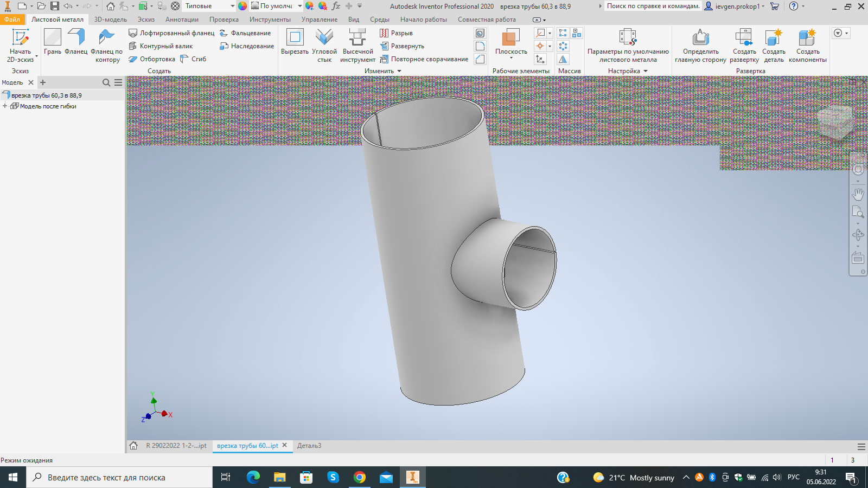Click the ViewCube in the viewport
This screenshot has height=488, width=868.
(836, 123)
